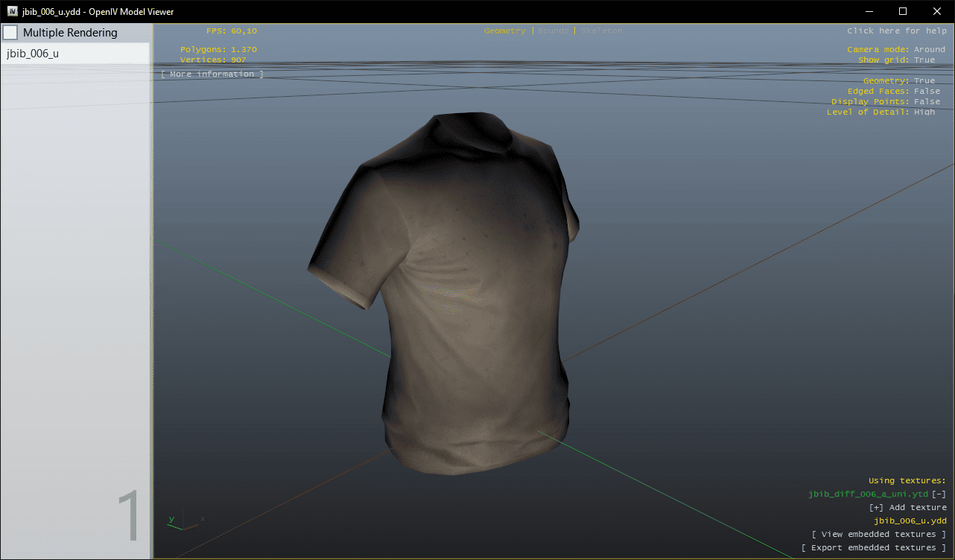Switch to the Bounds view tab

(x=552, y=31)
